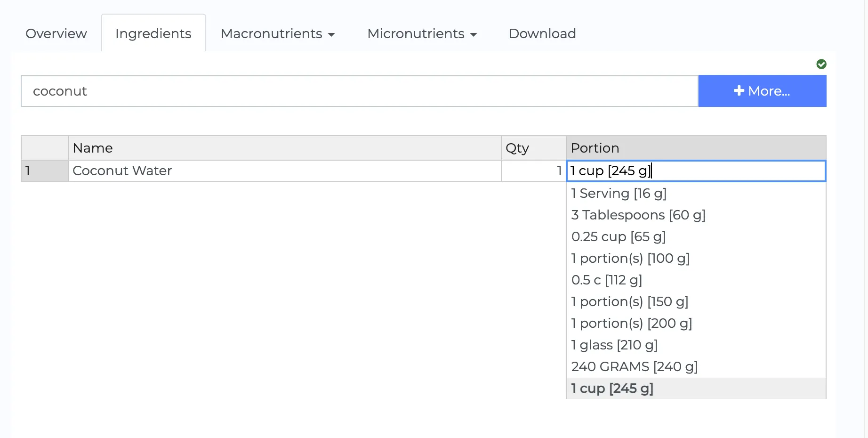Screen dimensions: 868x438
Task: Select 1 portion(s) [100 g] option
Action: click(x=630, y=258)
